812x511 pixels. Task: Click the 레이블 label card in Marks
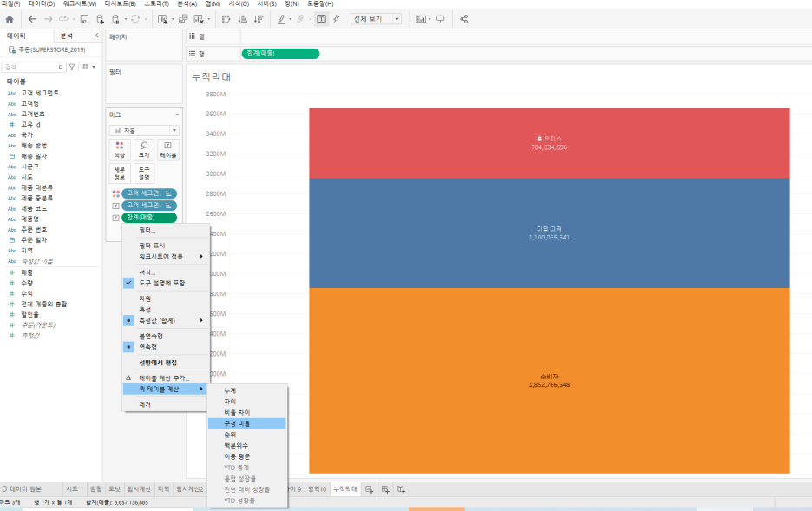point(167,149)
